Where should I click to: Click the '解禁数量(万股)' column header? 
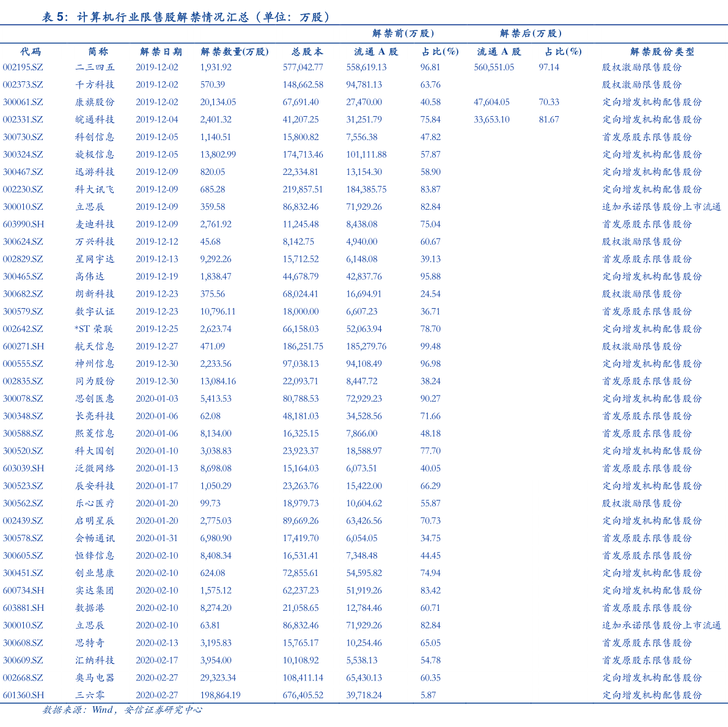(x=235, y=51)
